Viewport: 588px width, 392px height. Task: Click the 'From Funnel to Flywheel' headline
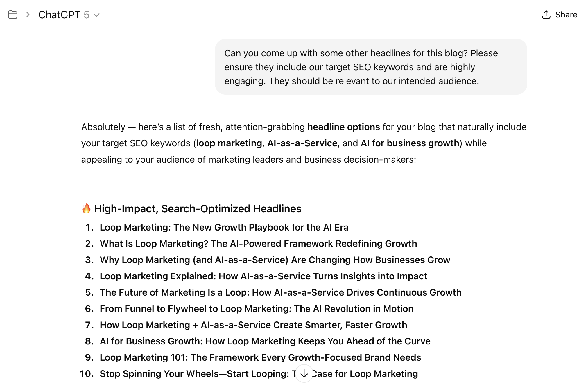coord(257,309)
